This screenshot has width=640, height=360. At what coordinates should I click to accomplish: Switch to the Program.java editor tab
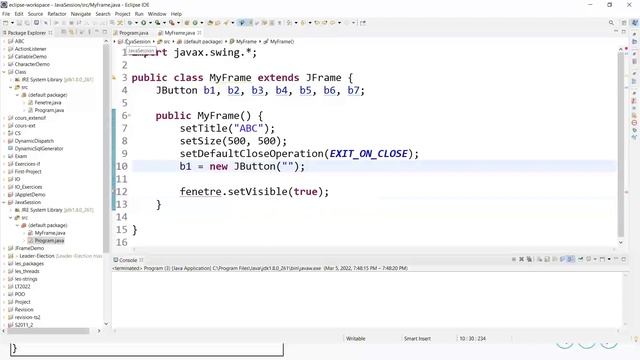tap(131, 33)
